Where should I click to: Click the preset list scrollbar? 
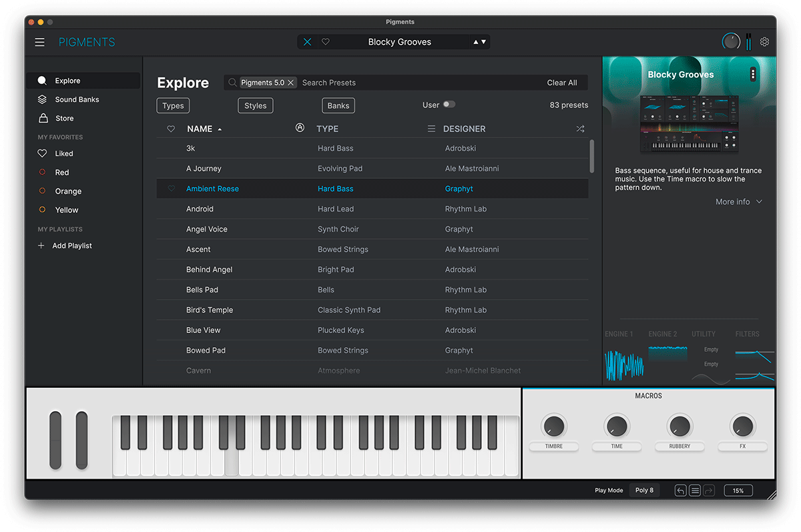591,156
